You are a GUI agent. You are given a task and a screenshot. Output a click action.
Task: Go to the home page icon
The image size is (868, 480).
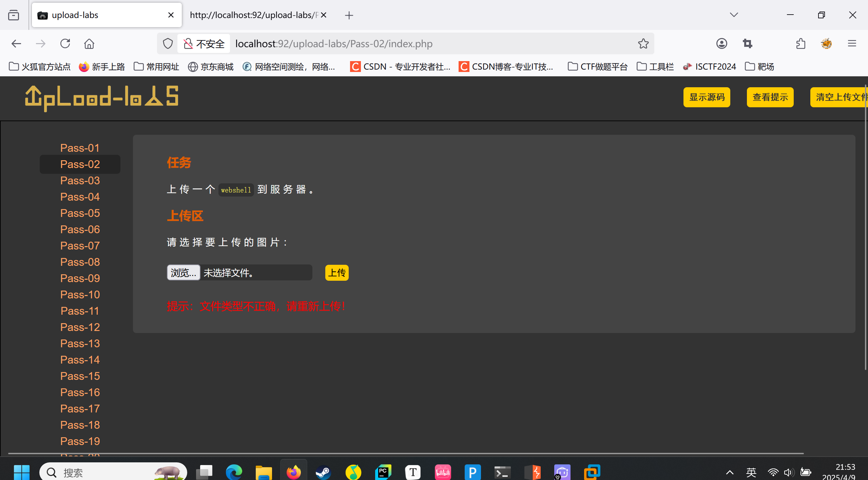point(89,43)
